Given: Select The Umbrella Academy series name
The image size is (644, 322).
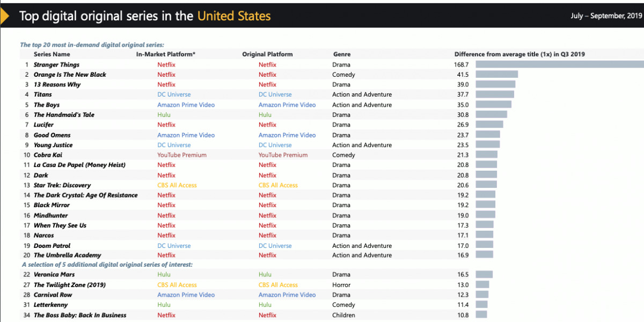Looking at the screenshot, I should (67, 255).
